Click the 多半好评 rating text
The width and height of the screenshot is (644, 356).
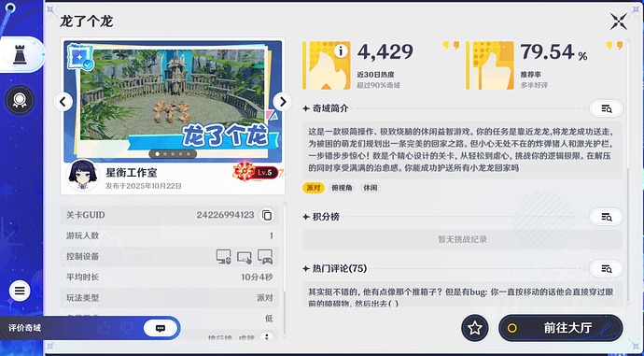pyautogui.click(x=534, y=86)
